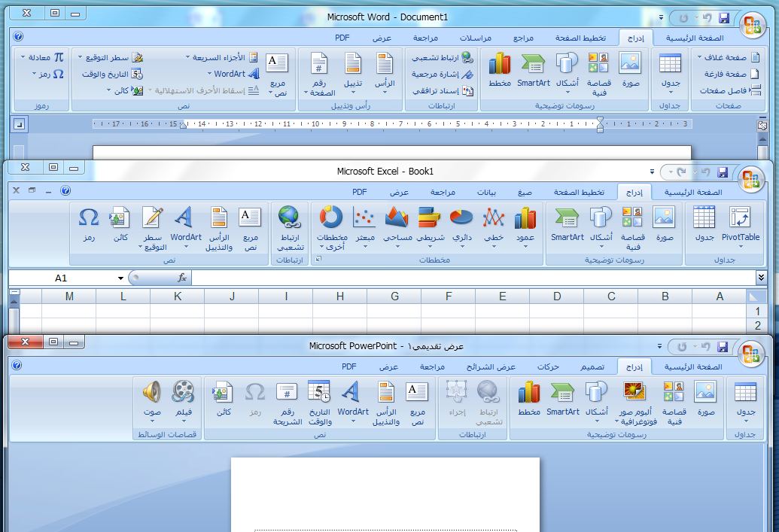Open مراسلات mailings tab in Word
Viewport: 779px width, 532px height.
point(475,38)
